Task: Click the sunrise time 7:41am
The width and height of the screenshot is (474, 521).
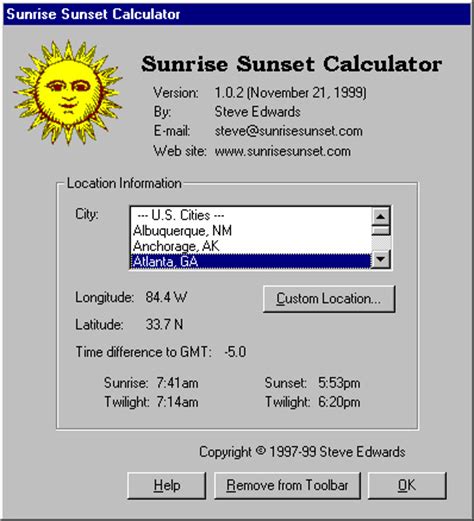Action: [x=177, y=383]
